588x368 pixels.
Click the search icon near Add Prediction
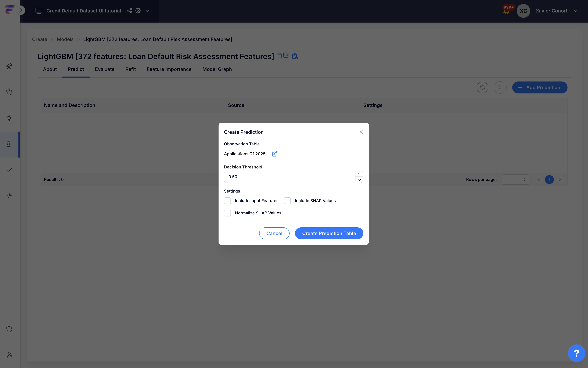[500, 87]
